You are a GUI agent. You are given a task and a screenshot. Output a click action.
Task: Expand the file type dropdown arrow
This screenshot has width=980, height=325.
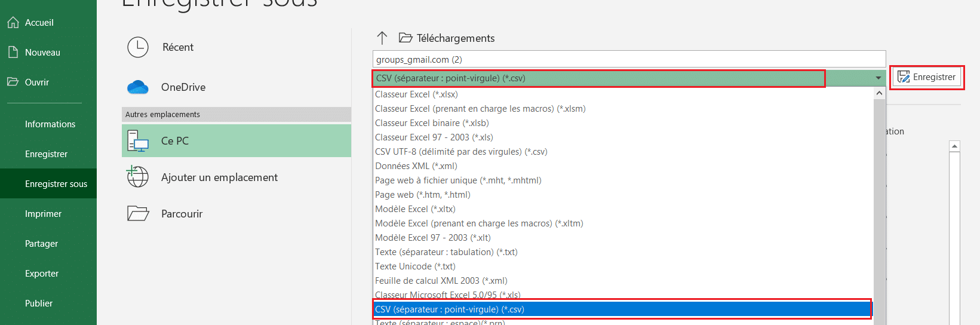878,78
